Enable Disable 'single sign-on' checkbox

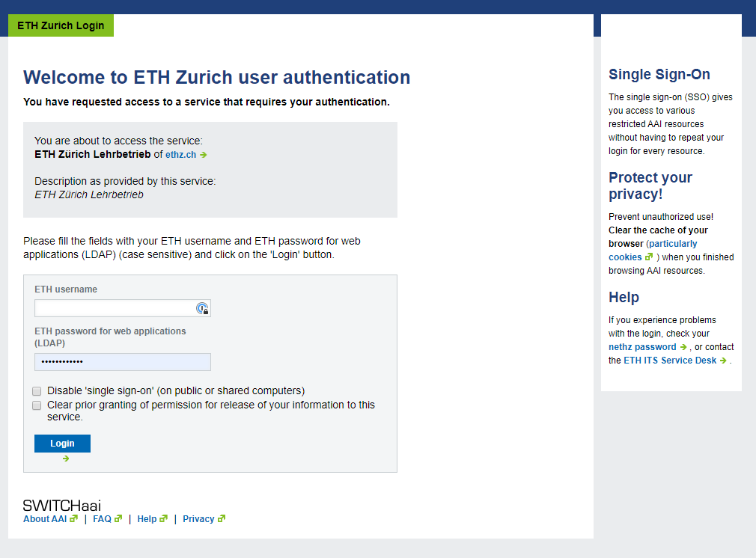(37, 390)
